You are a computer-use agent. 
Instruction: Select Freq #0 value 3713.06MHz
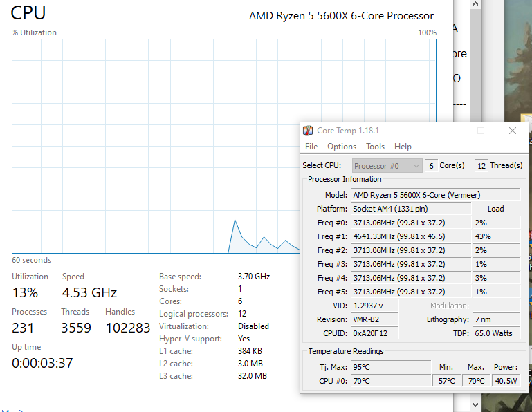click(x=411, y=223)
